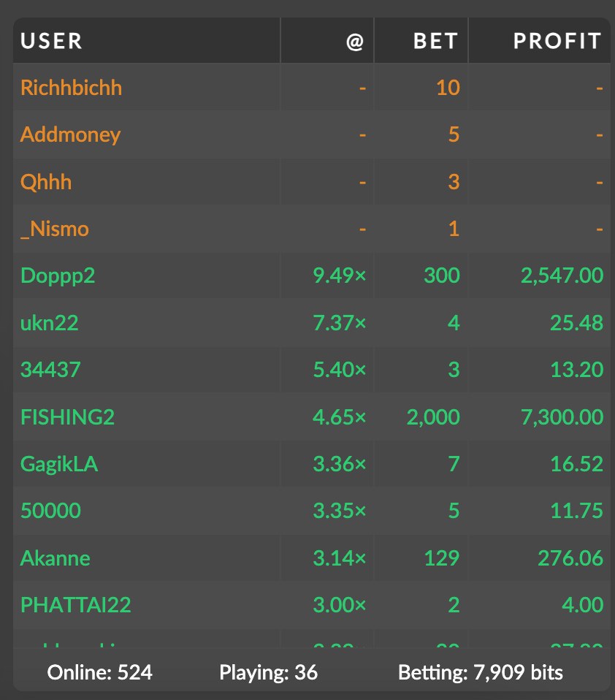The width and height of the screenshot is (615, 700).
Task: Click the PROFIT column header
Action: (x=557, y=41)
